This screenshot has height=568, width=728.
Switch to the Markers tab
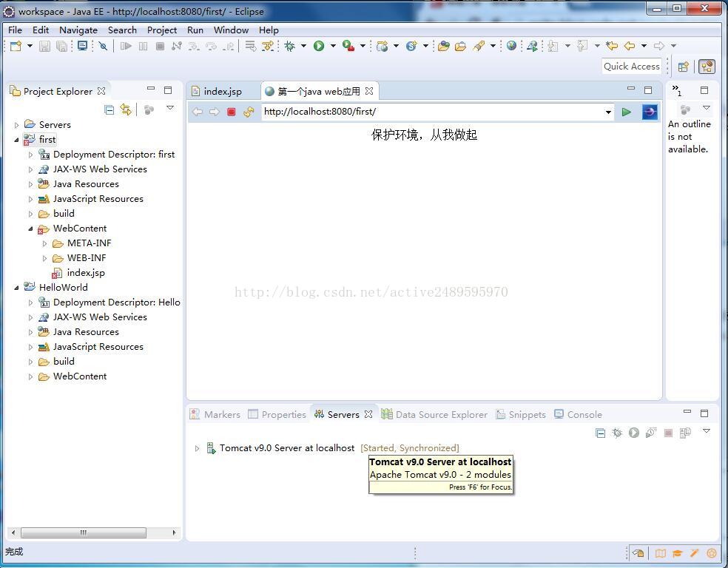215,414
